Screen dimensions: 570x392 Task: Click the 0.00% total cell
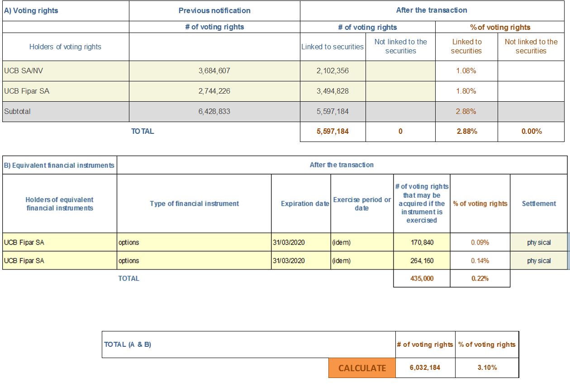coord(531,132)
